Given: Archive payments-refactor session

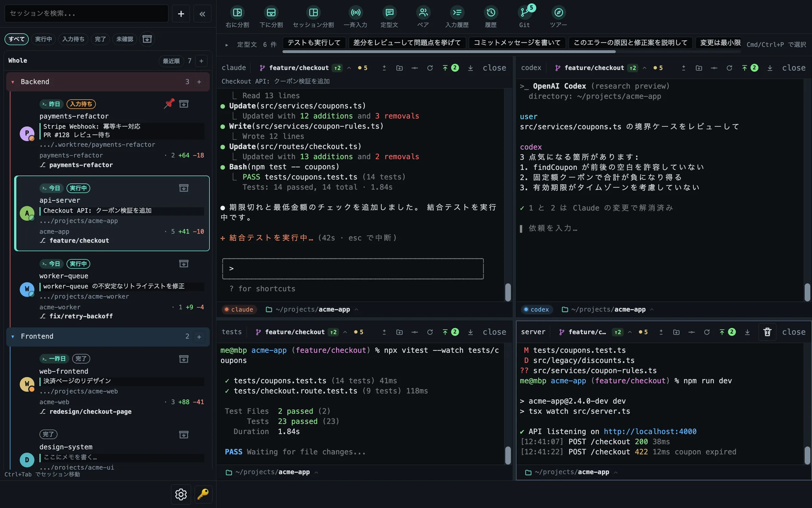Looking at the screenshot, I should tap(184, 104).
